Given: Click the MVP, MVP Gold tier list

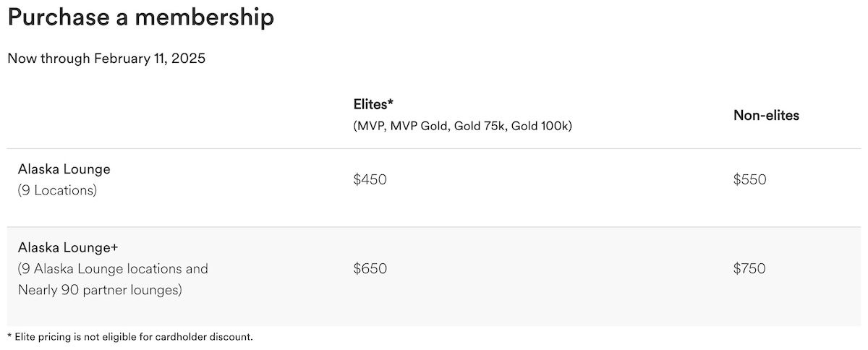Looking at the screenshot, I should tap(401, 126).
